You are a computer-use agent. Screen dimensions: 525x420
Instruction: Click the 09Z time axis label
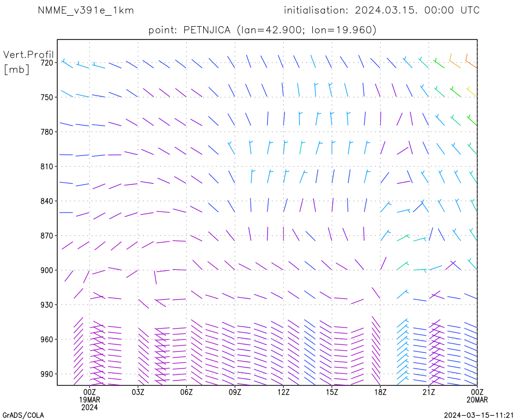coord(235,392)
